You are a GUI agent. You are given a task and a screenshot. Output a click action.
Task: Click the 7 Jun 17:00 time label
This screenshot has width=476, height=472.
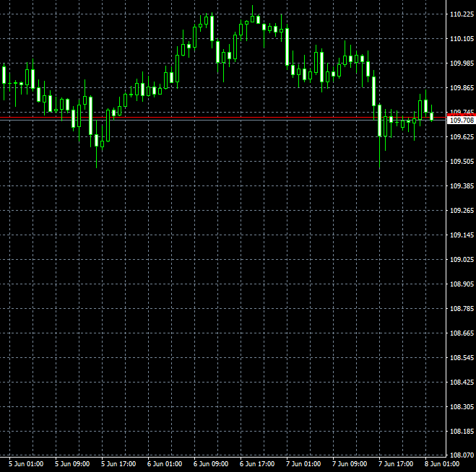(x=396, y=464)
